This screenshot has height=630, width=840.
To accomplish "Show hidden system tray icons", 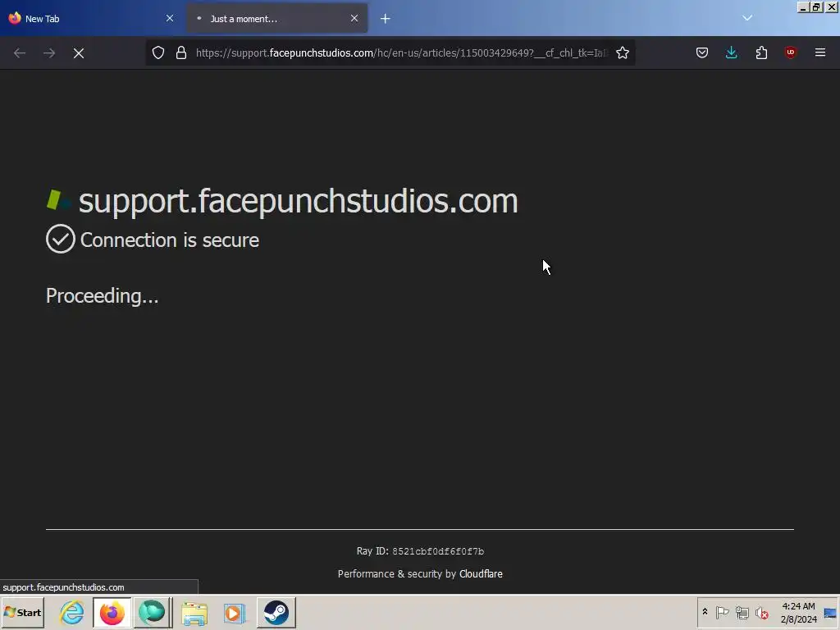I will [x=705, y=612].
